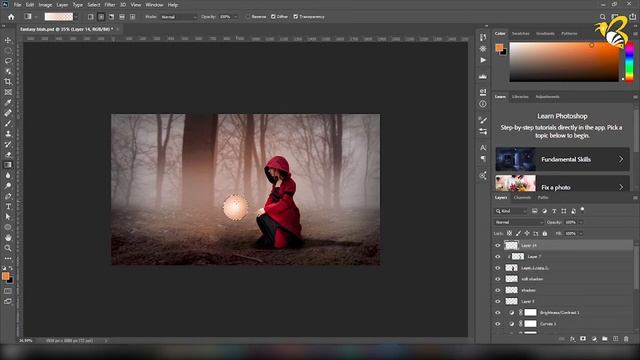Open Layers blend mode Normal dropdown

519,222
